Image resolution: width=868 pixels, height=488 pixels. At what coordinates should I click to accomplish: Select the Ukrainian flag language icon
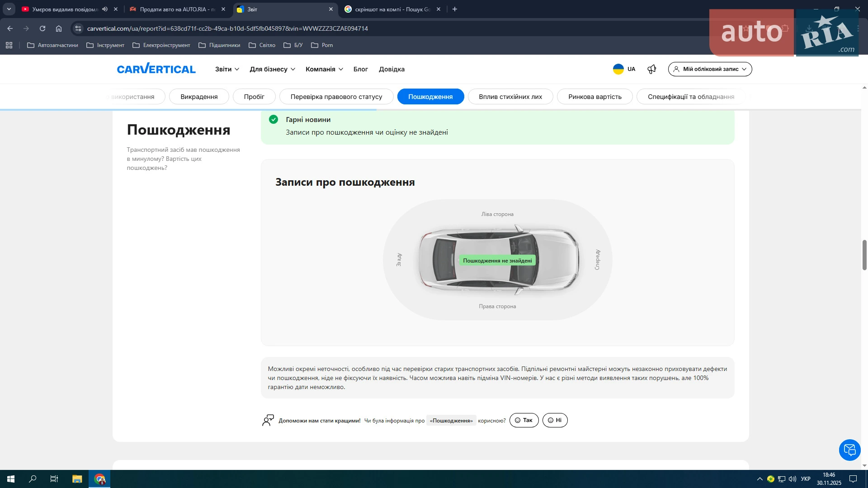(618, 69)
